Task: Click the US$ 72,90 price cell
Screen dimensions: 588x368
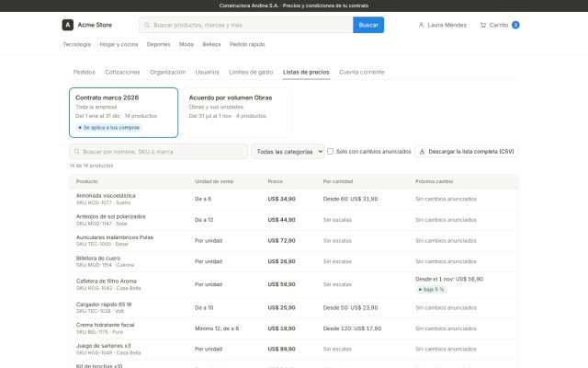Action: [x=282, y=241]
